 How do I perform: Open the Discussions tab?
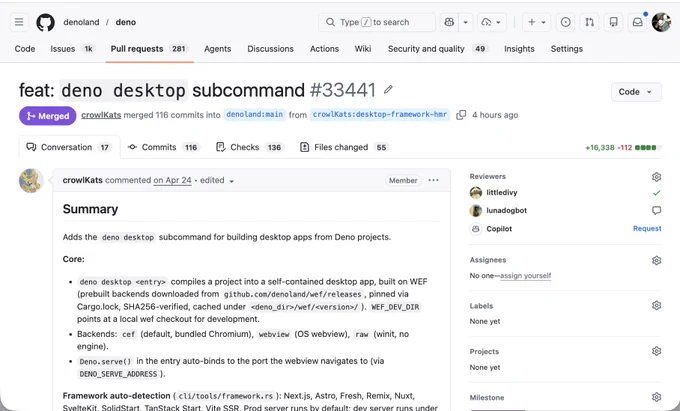tap(271, 49)
